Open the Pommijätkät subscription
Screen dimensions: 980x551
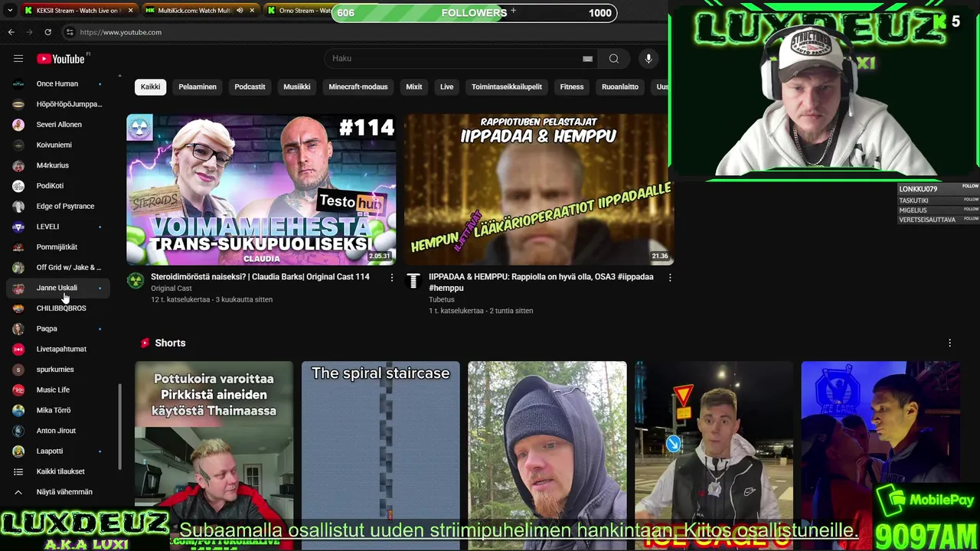point(58,247)
